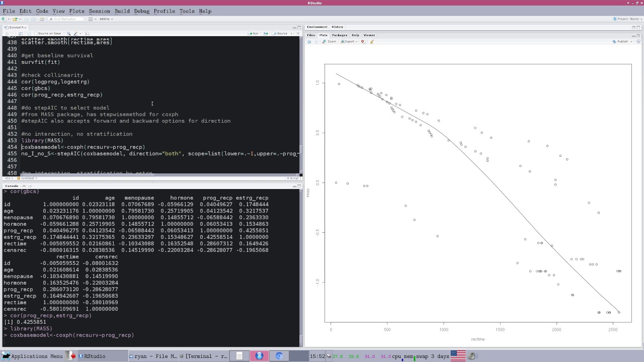
Task: Click the editor outline toggle icon
Action: pyautogui.click(x=298, y=34)
